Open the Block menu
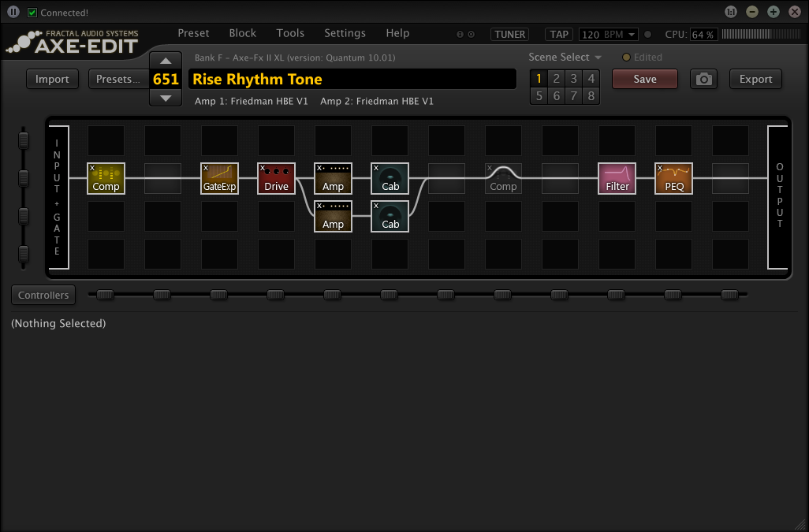The height and width of the screenshot is (532, 809). (243, 33)
